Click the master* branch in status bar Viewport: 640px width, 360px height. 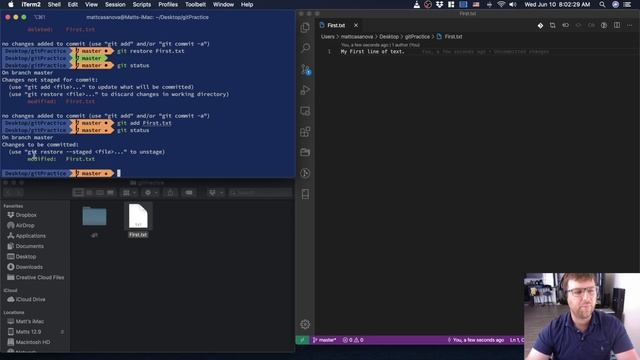[x=325, y=340]
